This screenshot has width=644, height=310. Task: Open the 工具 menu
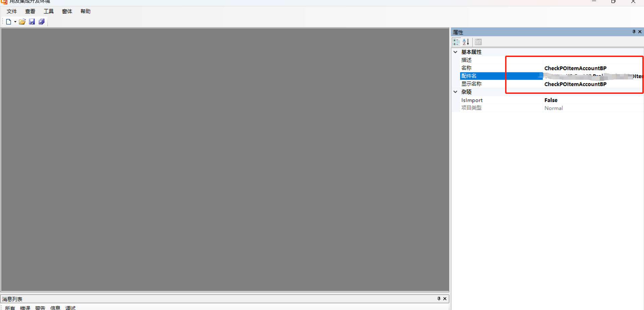(49, 11)
